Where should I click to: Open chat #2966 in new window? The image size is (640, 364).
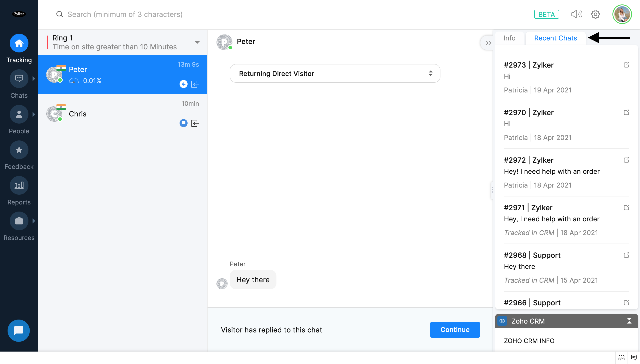tap(626, 302)
